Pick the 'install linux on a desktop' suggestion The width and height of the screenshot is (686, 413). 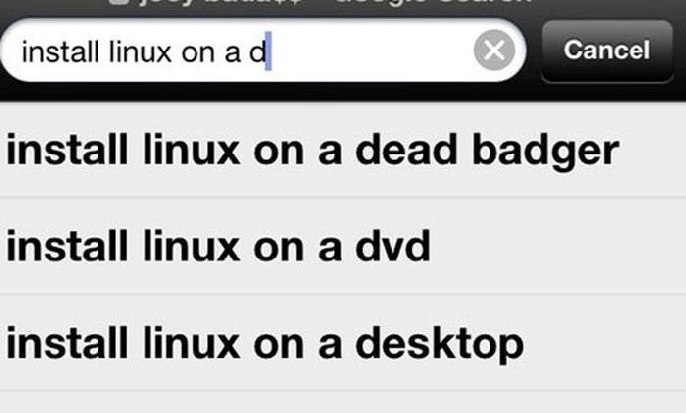click(343, 343)
